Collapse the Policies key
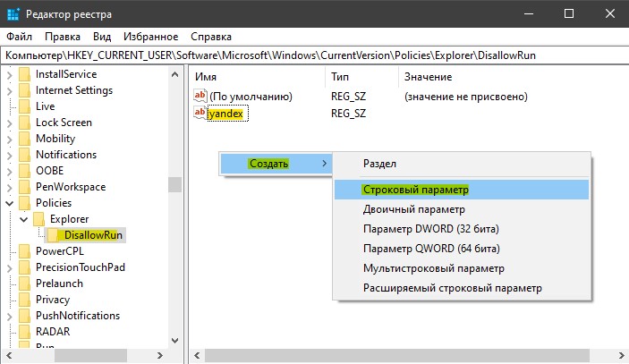This screenshot has width=629, height=364. (10, 203)
